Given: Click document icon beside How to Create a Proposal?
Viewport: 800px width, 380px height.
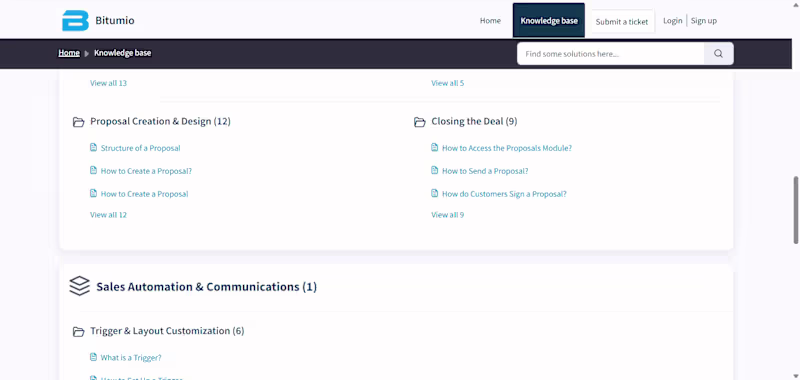Looking at the screenshot, I should point(93,170).
